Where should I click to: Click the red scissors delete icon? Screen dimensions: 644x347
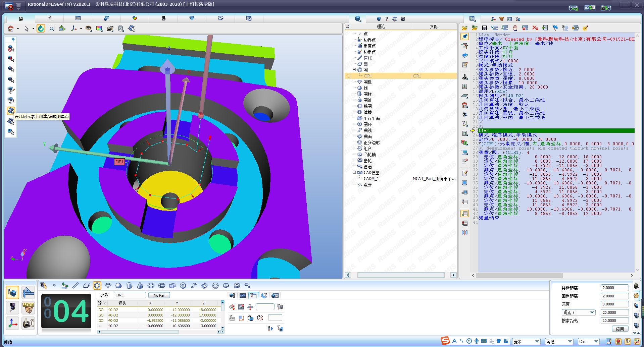[535, 28]
